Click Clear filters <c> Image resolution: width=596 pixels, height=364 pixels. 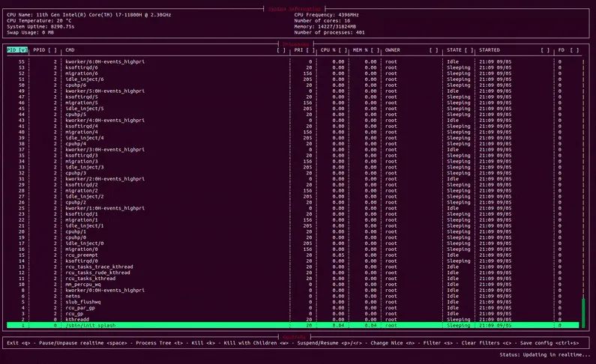486,343
